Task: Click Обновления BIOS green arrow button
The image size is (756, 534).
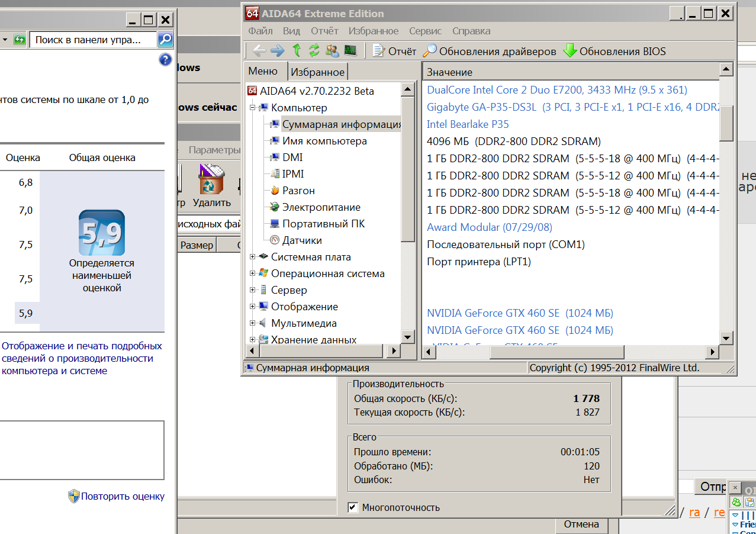Action: point(615,52)
